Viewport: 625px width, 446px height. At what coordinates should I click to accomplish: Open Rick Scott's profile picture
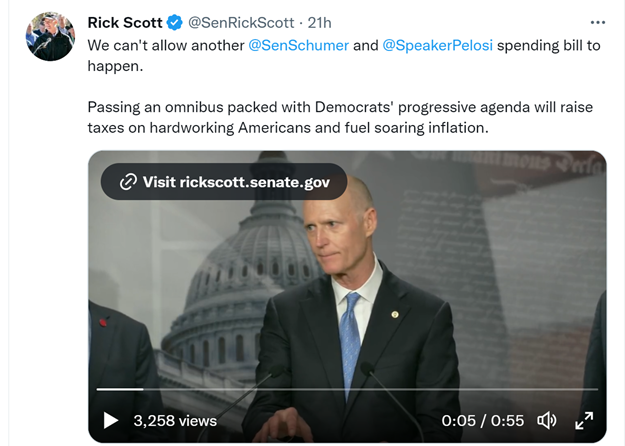click(x=50, y=36)
